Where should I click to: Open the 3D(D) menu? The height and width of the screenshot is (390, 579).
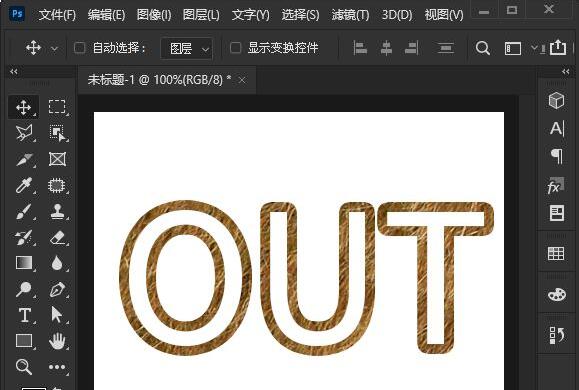tap(397, 15)
